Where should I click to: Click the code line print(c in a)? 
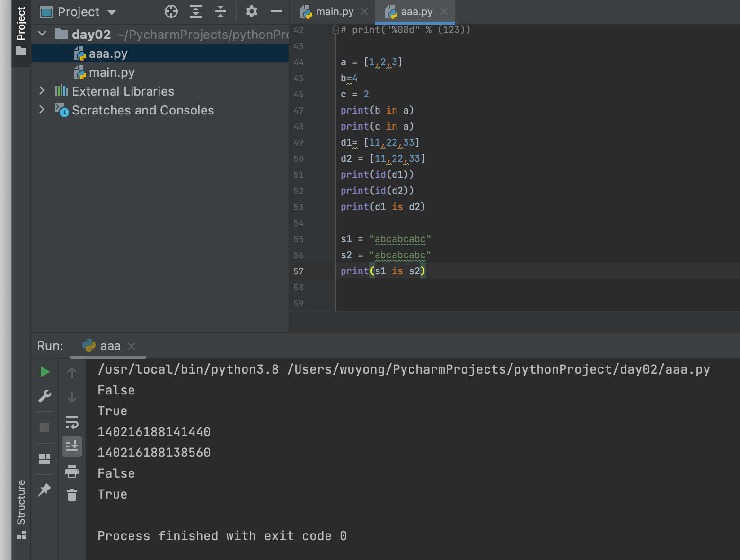tap(377, 126)
